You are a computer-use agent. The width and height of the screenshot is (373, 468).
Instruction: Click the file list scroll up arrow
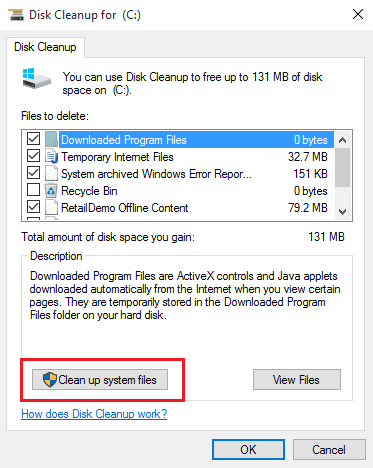pyautogui.click(x=342, y=140)
